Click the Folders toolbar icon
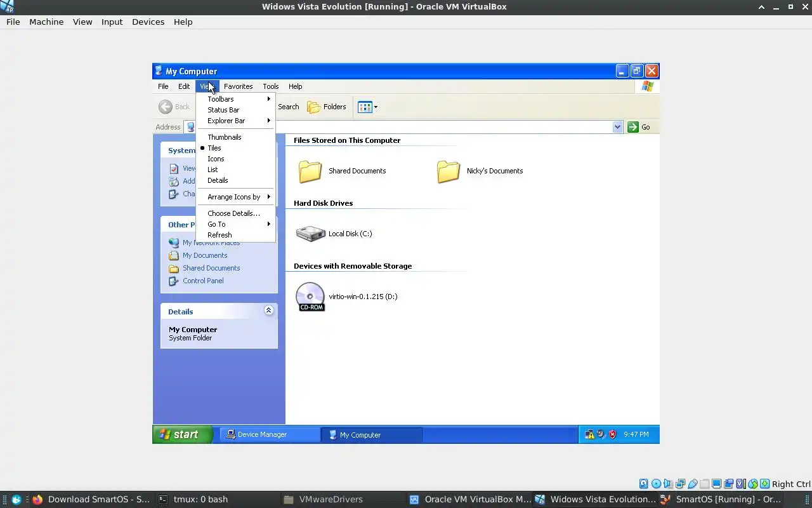This screenshot has width=812, height=508. click(313, 107)
